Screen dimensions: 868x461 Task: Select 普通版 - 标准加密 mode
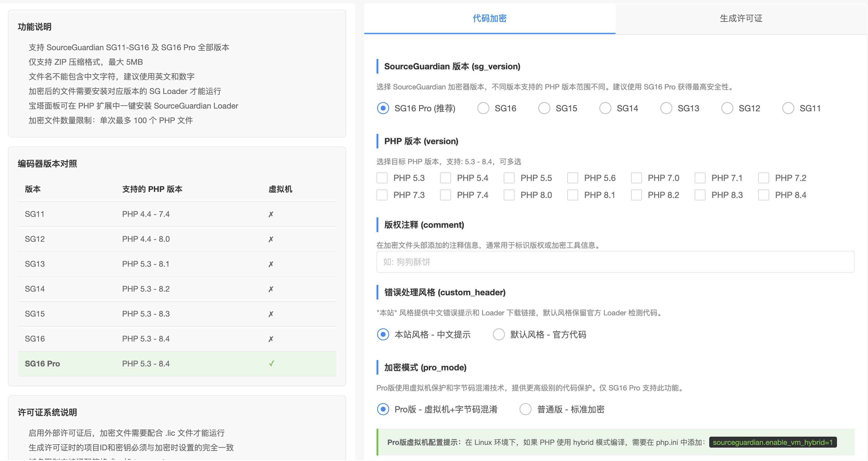coord(525,409)
